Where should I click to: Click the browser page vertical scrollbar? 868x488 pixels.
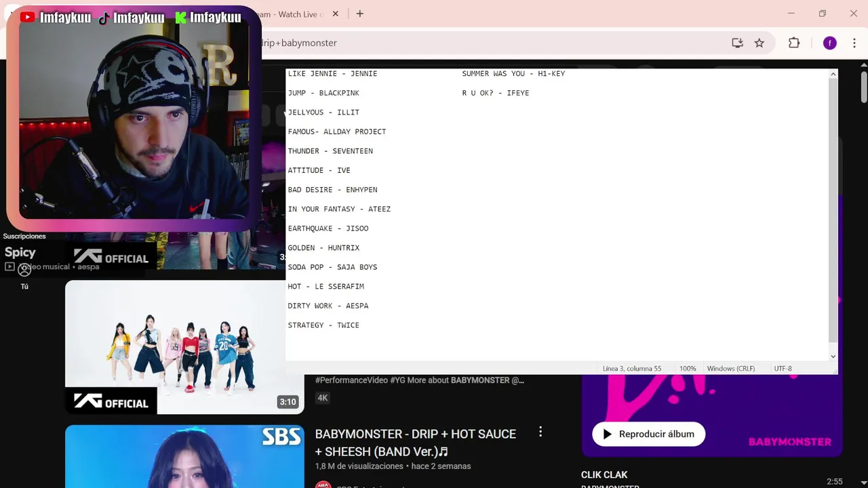[x=863, y=87]
